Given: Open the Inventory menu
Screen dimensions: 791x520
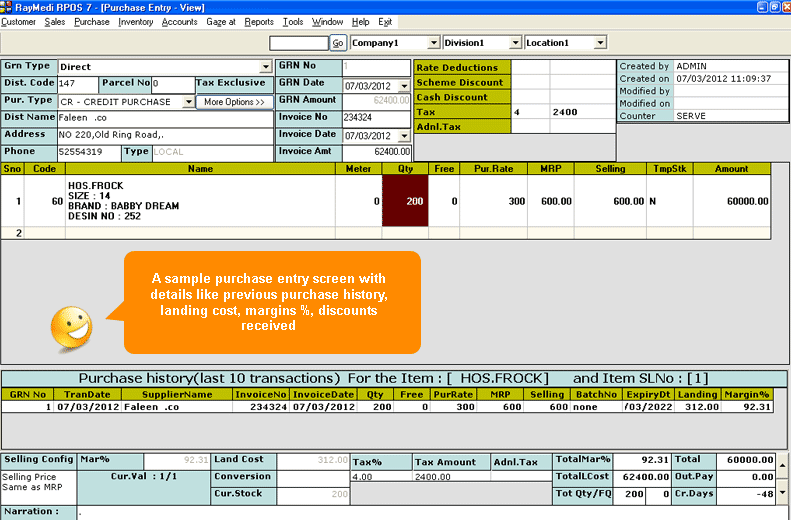Looking at the screenshot, I should [135, 22].
